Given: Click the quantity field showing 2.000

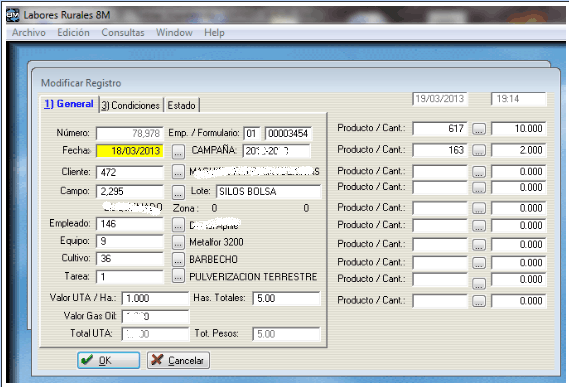Looking at the screenshot, I should [x=519, y=150].
